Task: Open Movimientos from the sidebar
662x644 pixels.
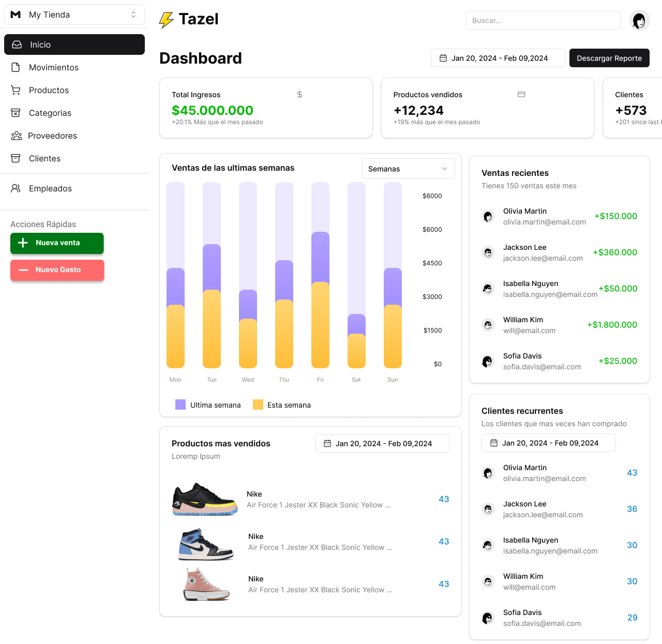Action: click(x=74, y=67)
